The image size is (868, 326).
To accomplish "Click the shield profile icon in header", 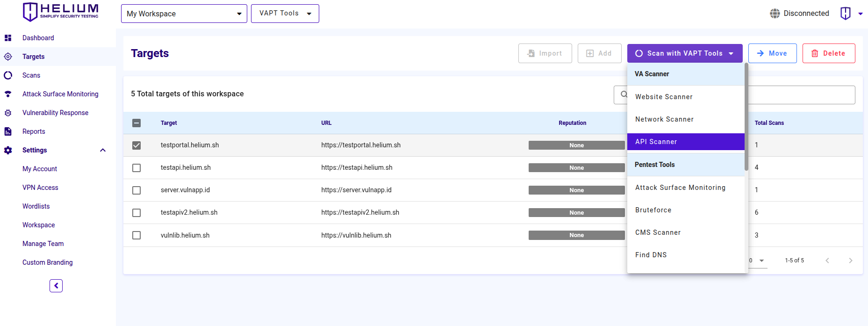I will pos(846,14).
